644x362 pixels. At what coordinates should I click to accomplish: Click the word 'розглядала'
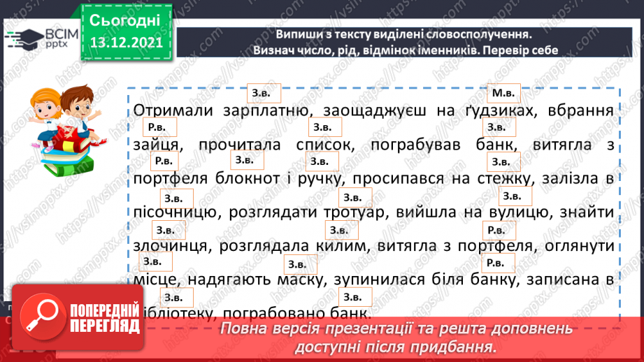[264, 246]
